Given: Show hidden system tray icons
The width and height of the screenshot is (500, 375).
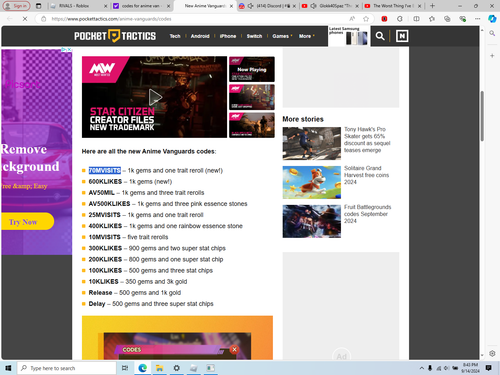Looking at the screenshot, I should (x=422, y=368).
